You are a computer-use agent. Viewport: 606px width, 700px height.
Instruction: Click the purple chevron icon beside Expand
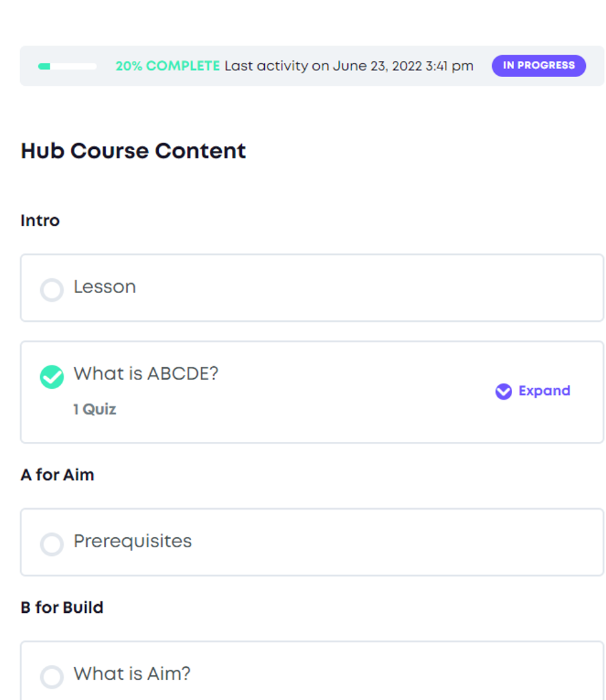pyautogui.click(x=503, y=392)
